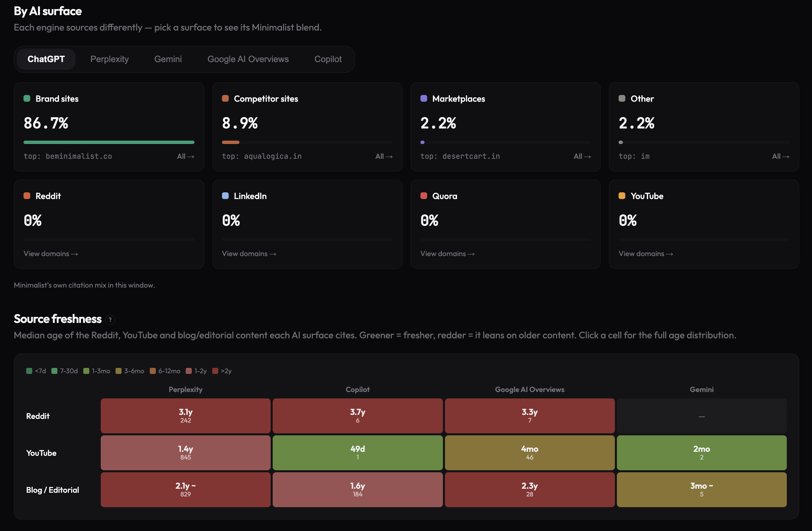Open All link on Competitor sites card
This screenshot has height=531, width=812.
pos(384,156)
